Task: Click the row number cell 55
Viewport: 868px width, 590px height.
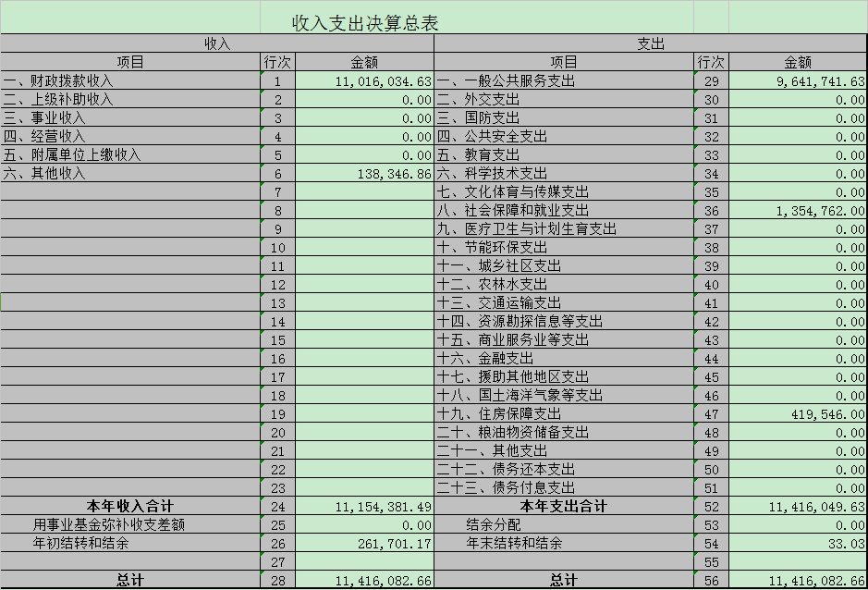Action: click(712, 561)
